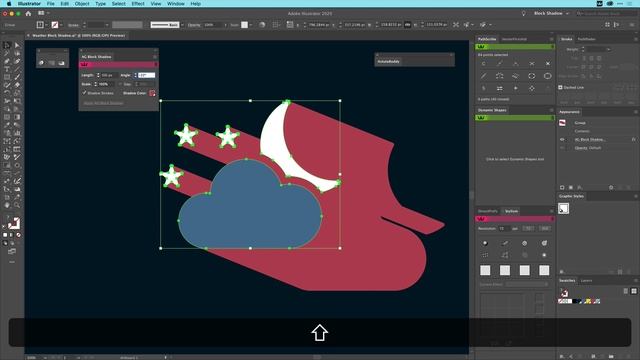Click the Stylism panel tab
This screenshot has width=640, height=360.
coord(511,211)
